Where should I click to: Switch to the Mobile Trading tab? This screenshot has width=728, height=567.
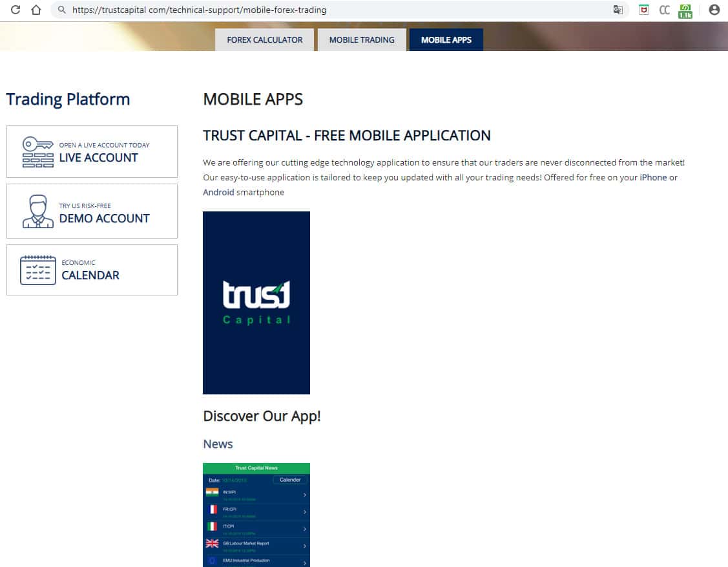[x=362, y=40]
